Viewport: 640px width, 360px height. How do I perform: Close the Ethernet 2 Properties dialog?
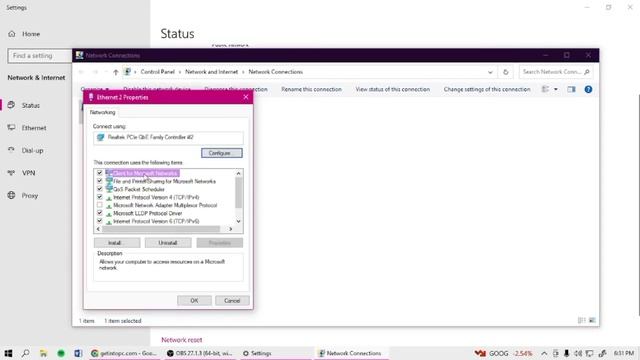tap(245, 97)
